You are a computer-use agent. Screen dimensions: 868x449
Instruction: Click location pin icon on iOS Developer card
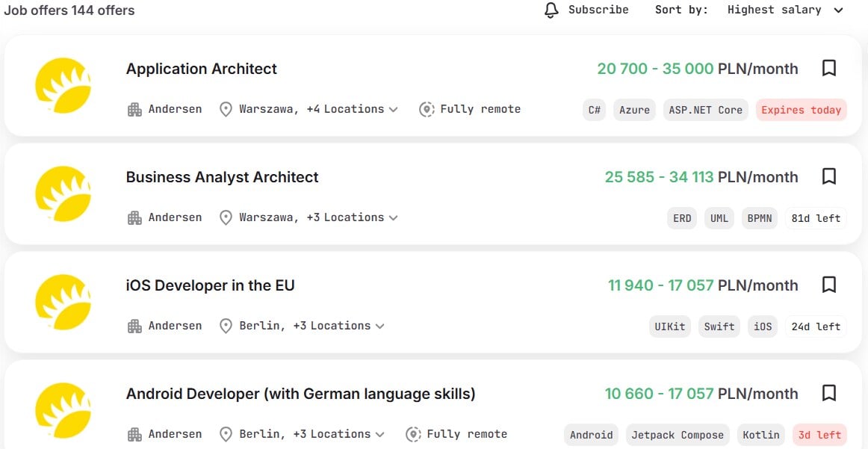(x=226, y=326)
